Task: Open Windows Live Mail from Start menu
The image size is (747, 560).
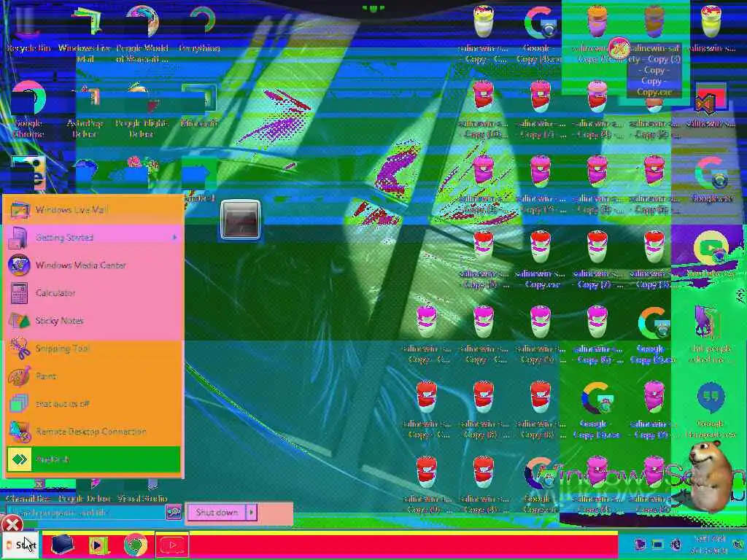Action: (x=93, y=209)
